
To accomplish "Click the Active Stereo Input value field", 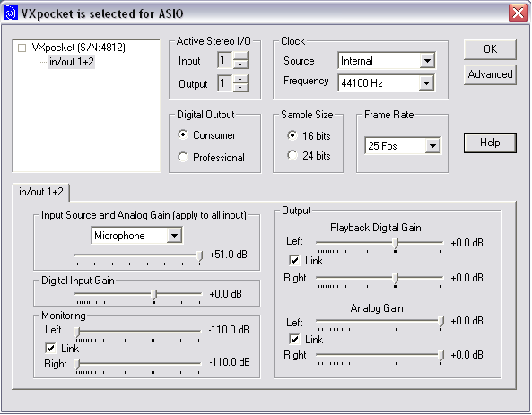I will click(x=225, y=60).
